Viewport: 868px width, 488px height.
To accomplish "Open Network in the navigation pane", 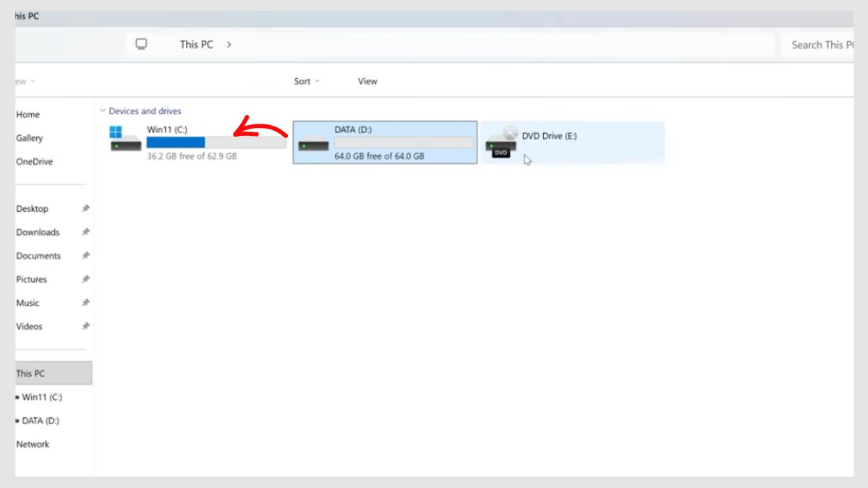I will (x=33, y=444).
